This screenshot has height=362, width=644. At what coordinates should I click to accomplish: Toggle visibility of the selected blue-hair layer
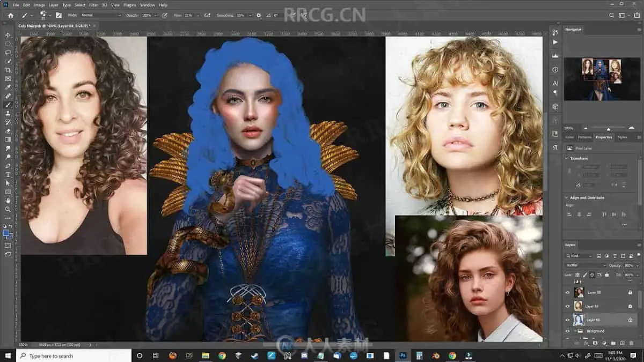click(568, 320)
